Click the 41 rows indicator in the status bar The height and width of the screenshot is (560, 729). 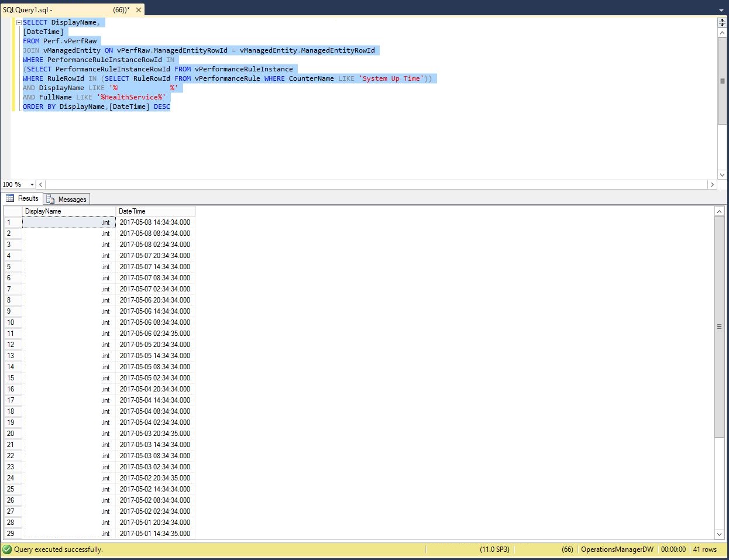[x=705, y=549]
